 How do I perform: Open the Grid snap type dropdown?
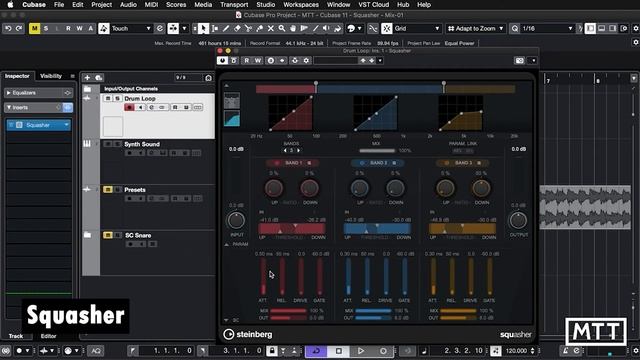point(417,28)
